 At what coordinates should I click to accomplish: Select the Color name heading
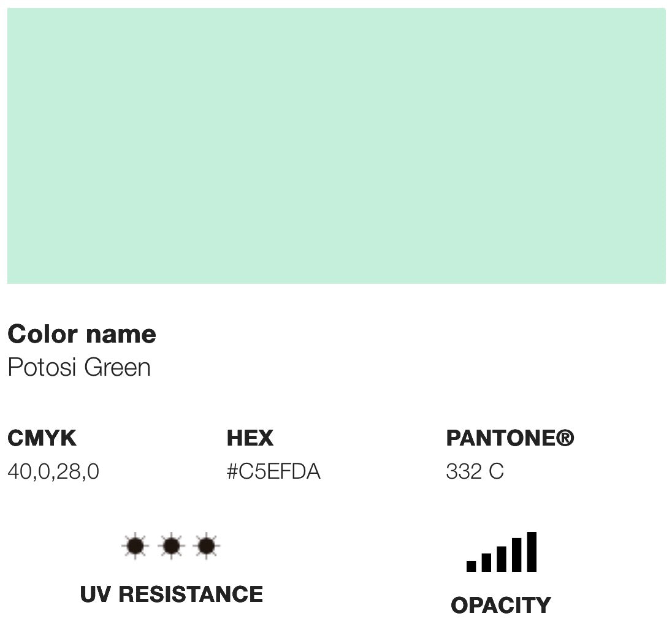[x=82, y=334]
